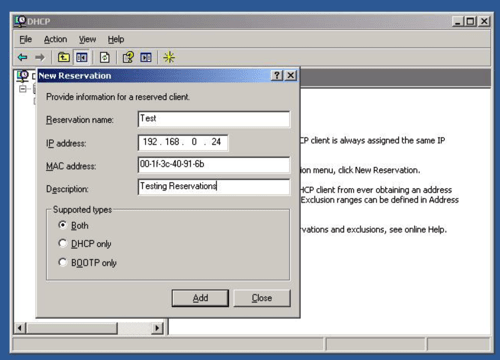
Task: Toggle the Show/Hide console tree icon
Action: (82, 57)
